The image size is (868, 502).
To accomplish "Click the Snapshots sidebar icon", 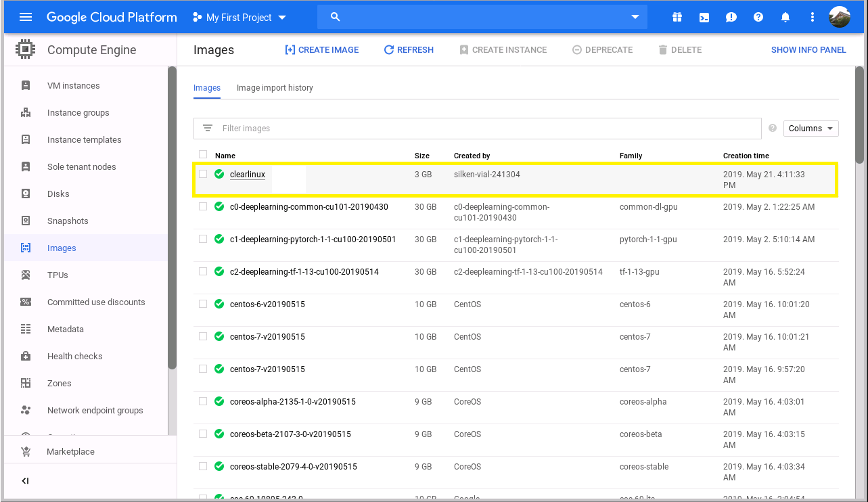I will click(x=26, y=221).
